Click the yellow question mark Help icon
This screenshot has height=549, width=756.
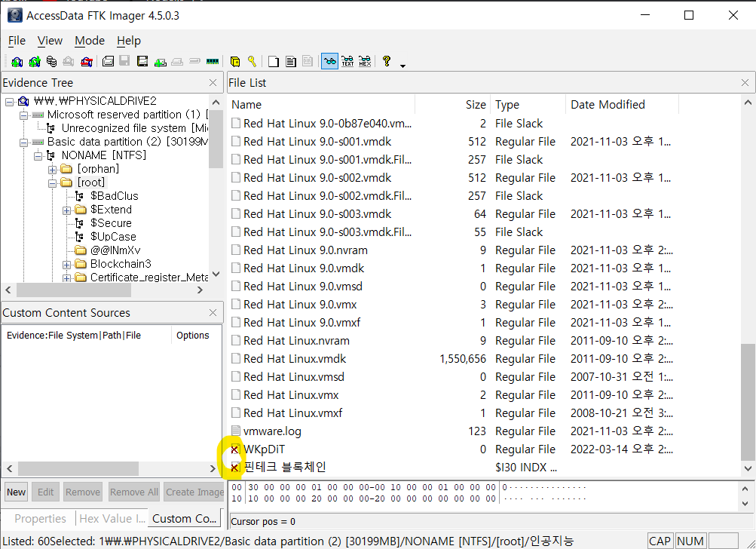point(386,61)
